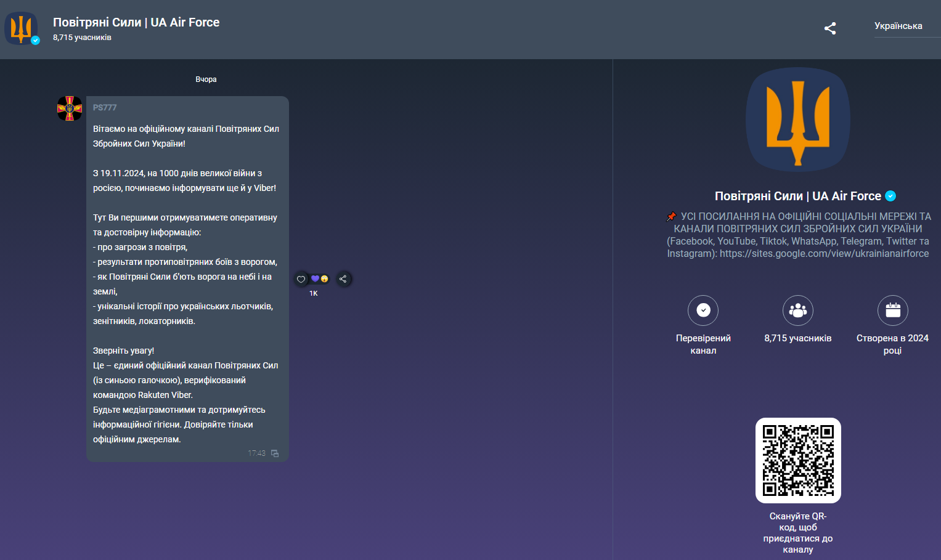Click the calendar icon for creation year
The height and width of the screenshot is (560, 941).
(892, 310)
